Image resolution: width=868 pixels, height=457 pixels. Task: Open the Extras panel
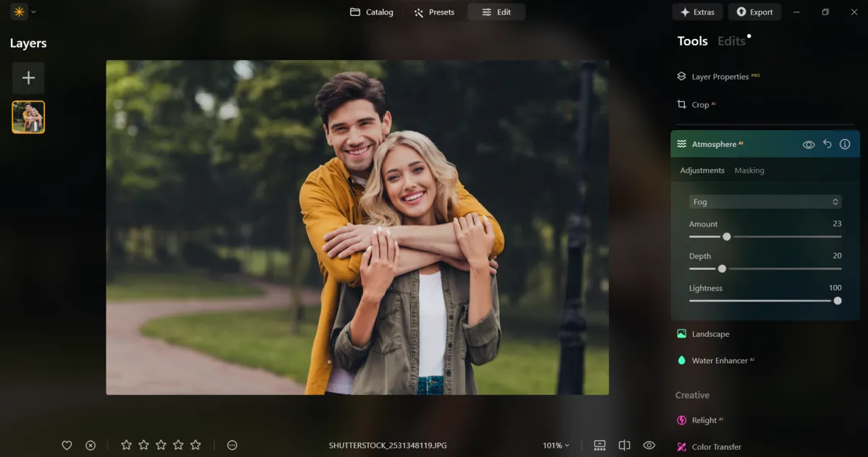(697, 12)
